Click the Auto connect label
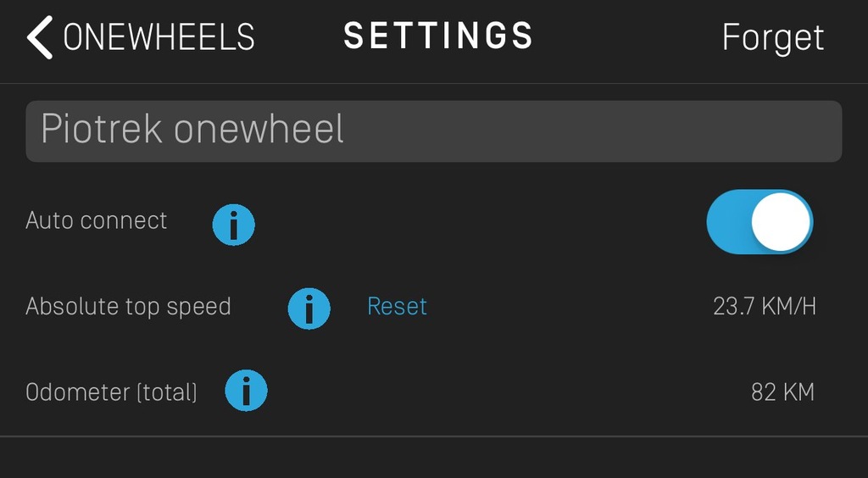 [x=96, y=220]
